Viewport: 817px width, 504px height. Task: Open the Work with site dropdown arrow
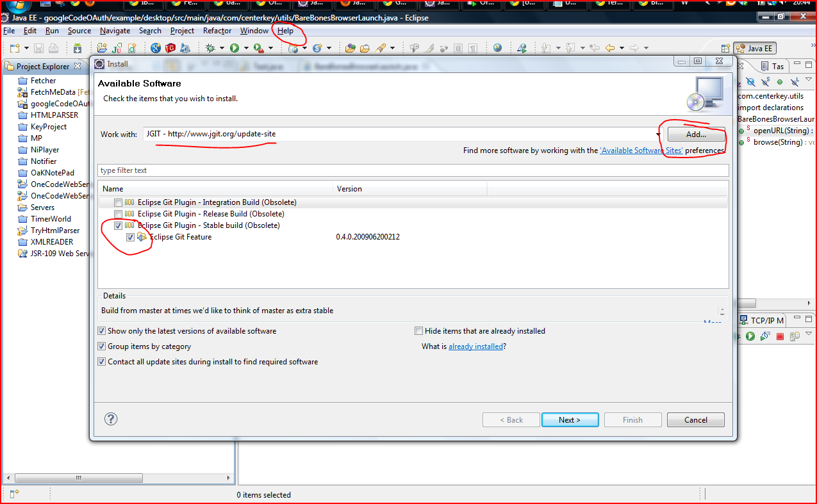658,134
